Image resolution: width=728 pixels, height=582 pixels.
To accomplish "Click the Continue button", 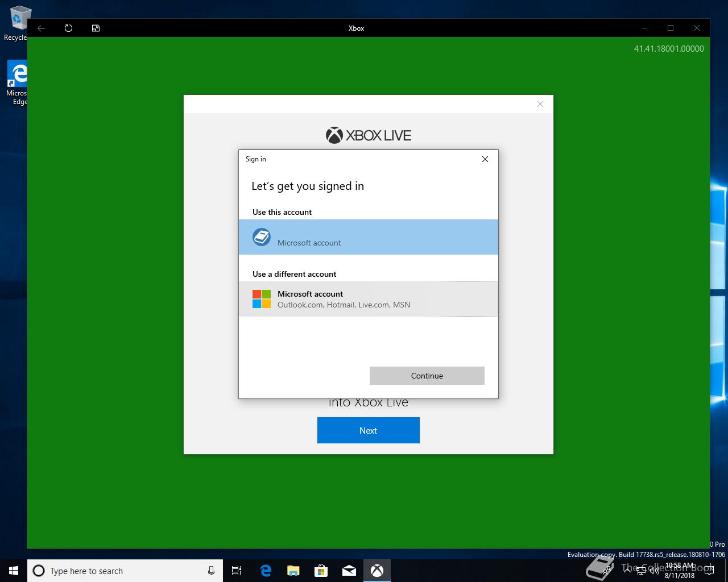I will [427, 376].
